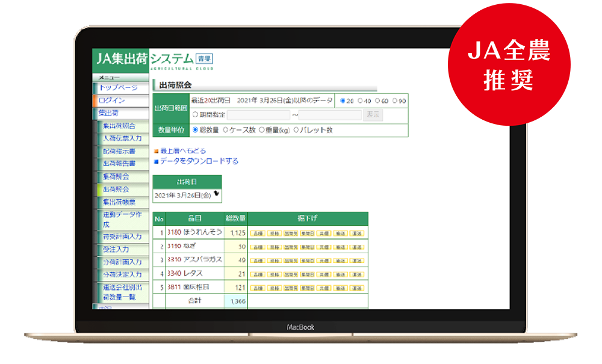The image size is (602, 364).
Task: Choose the 期間指定 radio option
Action: [195, 114]
